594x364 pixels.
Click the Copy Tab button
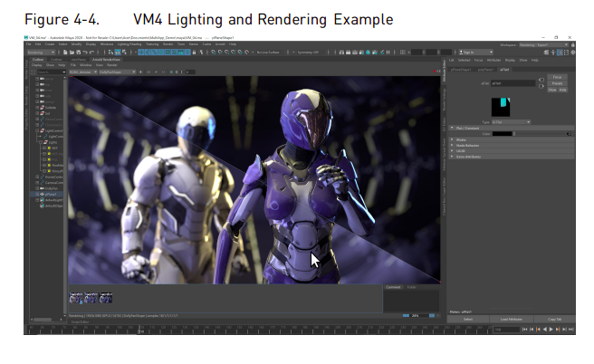(554, 320)
